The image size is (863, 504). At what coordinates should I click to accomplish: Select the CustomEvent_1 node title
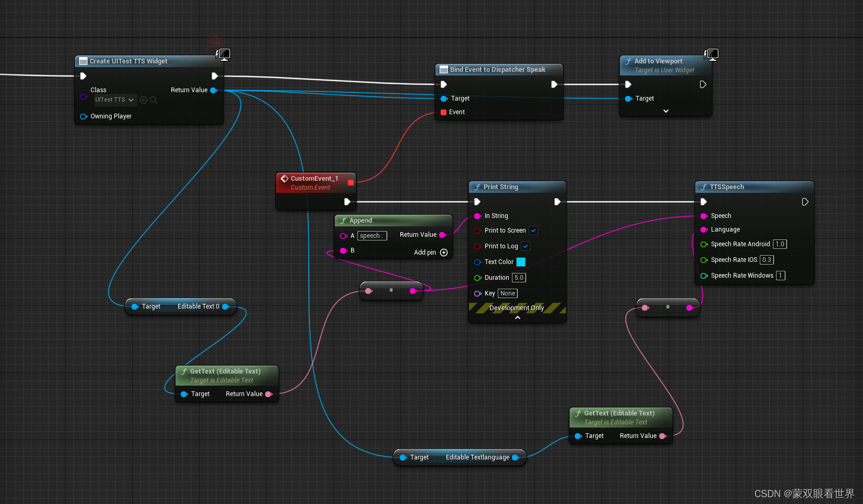(x=314, y=179)
